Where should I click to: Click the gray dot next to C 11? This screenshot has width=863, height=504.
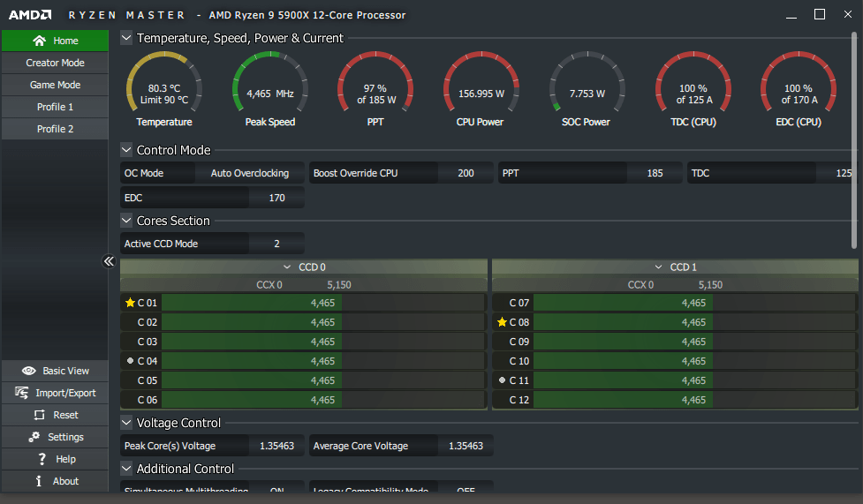click(502, 380)
